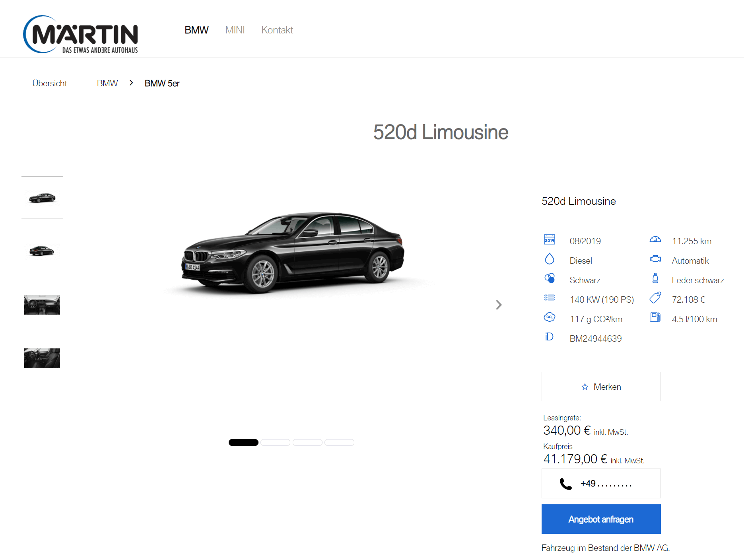Screen dimensions: 744x560
Task: Advance gallery with next arrow chevron
Action: pos(499,305)
